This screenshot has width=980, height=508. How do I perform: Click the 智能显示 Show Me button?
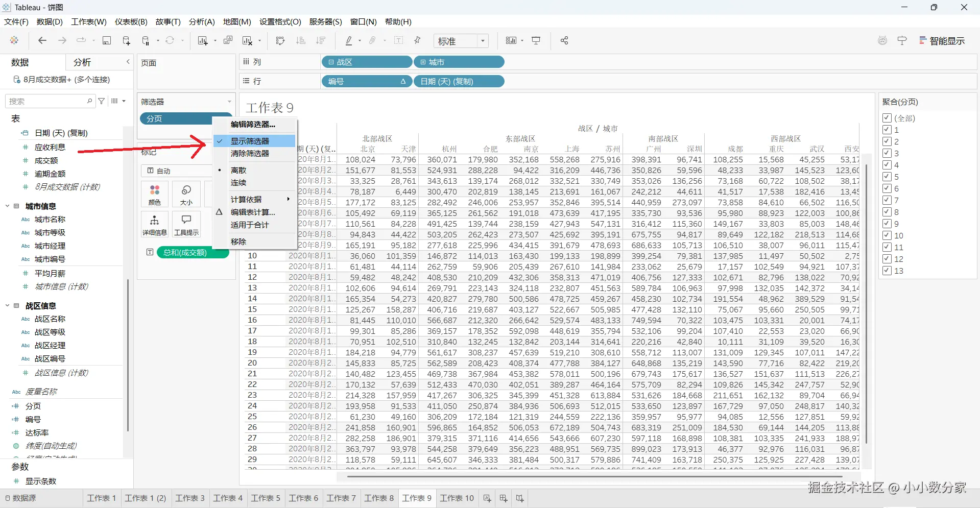[942, 41]
